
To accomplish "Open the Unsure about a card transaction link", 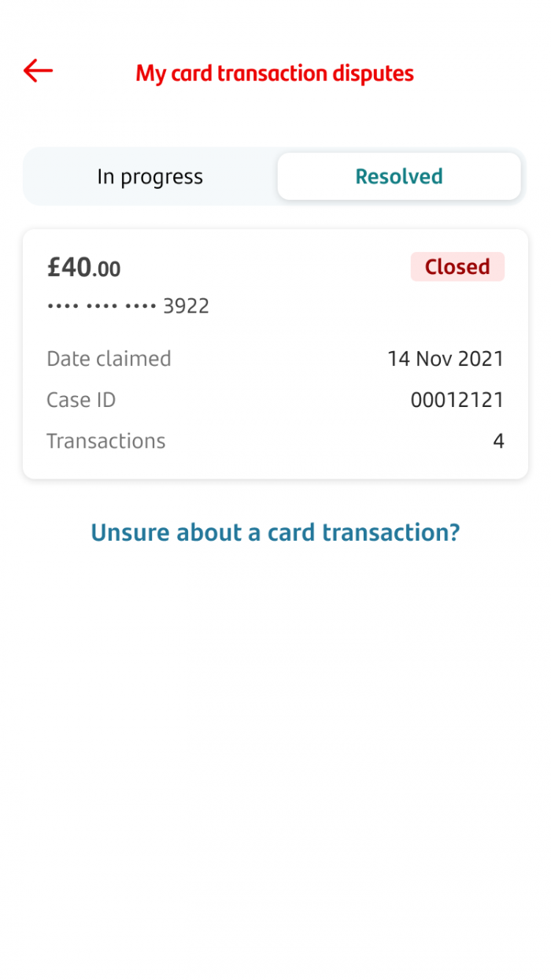I will point(275,532).
